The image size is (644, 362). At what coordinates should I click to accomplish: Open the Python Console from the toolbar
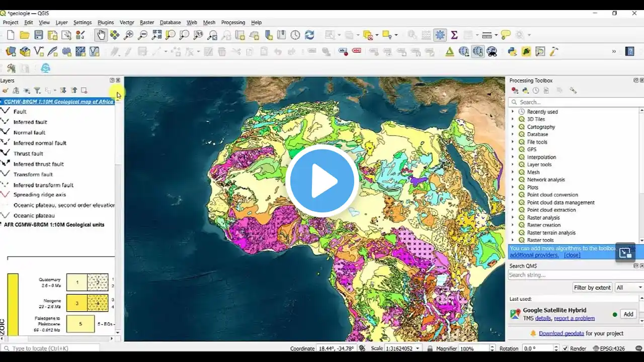pyautogui.click(x=512, y=51)
